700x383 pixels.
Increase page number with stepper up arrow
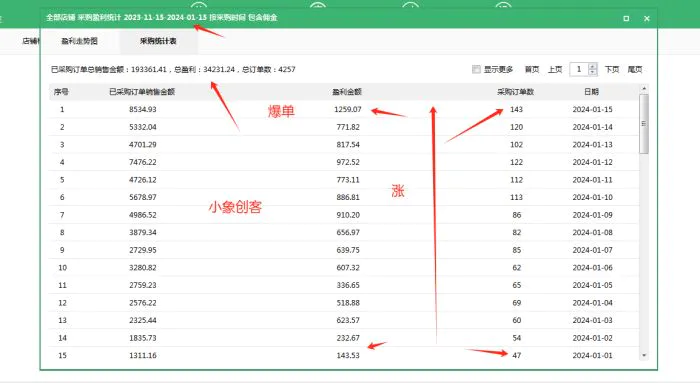coord(592,67)
